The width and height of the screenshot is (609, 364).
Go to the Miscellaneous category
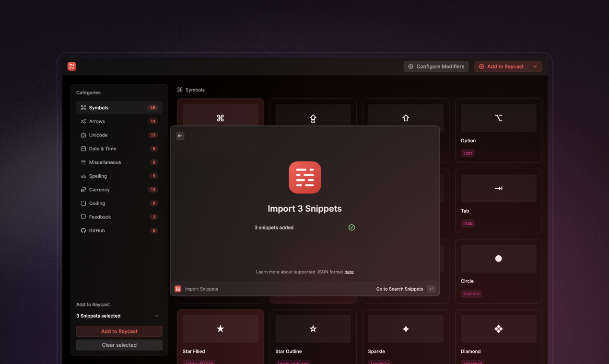coord(119,162)
